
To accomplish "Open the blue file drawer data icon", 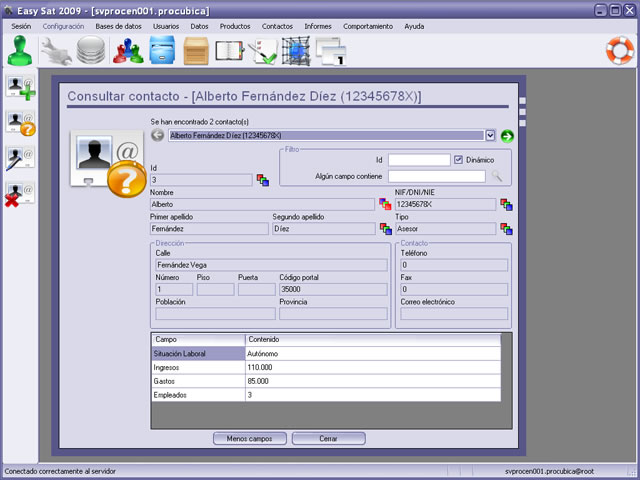I will click(162, 51).
